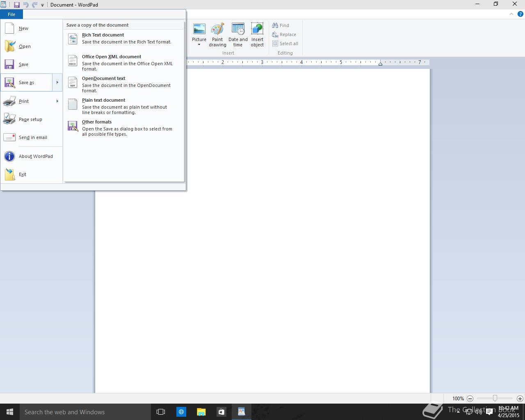Open About WordPad info

pyautogui.click(x=31, y=156)
